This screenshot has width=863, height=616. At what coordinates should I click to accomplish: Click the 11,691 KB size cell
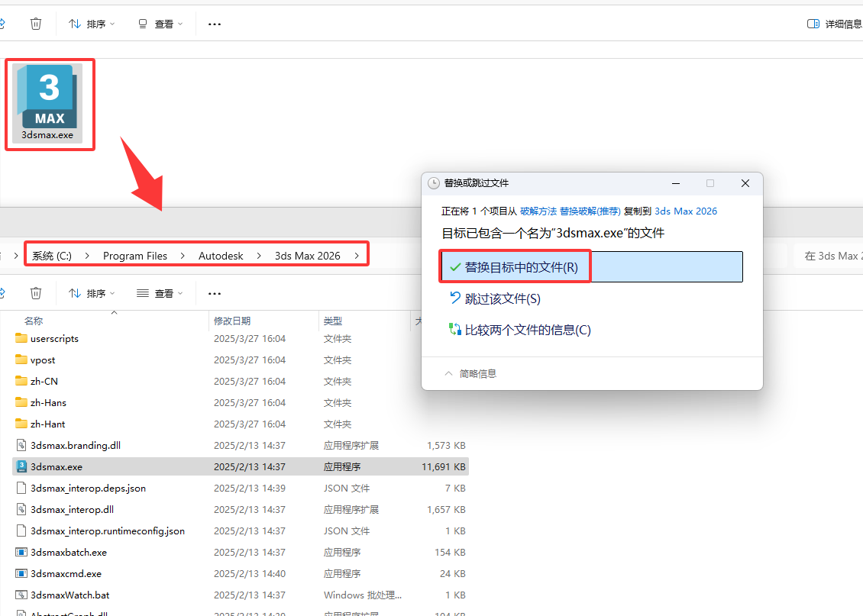(444, 467)
